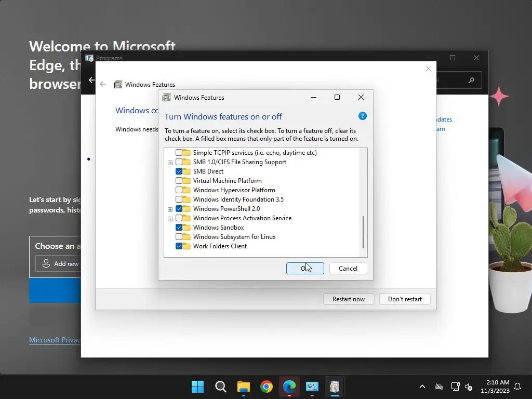Open taskbar Search
This screenshot has width=532, height=399.
[x=220, y=387]
